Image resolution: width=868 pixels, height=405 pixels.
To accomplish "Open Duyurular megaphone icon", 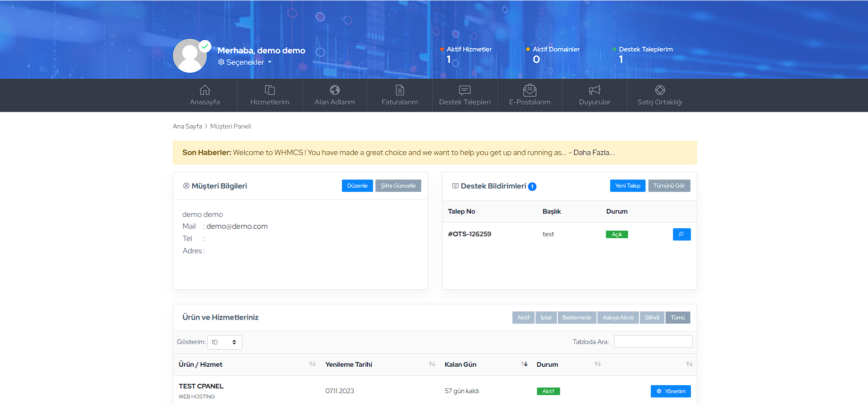I will (595, 90).
